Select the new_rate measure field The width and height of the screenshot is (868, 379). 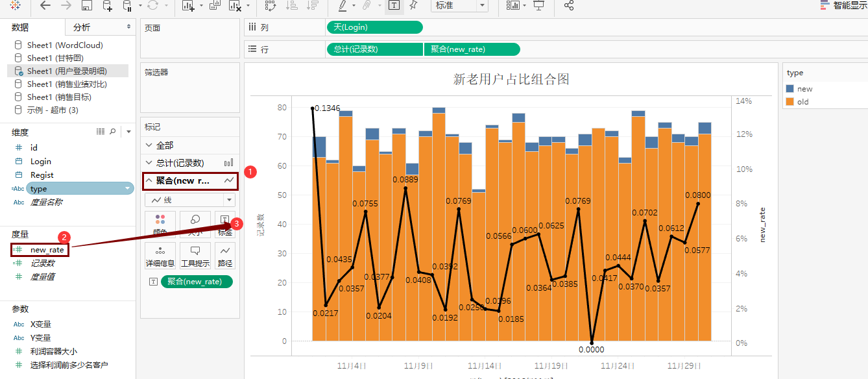coord(47,250)
